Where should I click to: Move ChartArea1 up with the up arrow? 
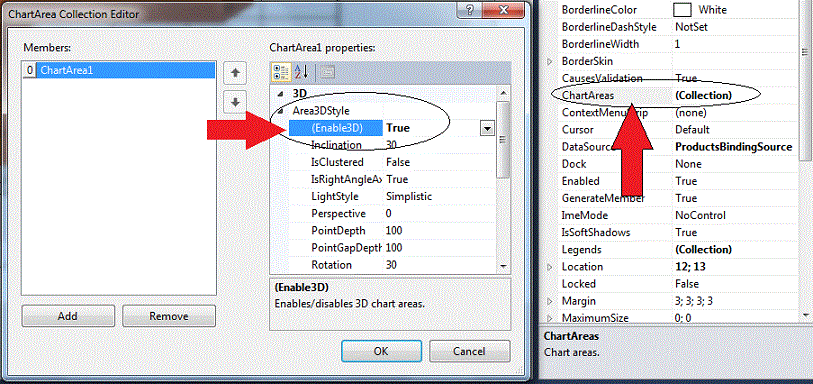[235, 73]
